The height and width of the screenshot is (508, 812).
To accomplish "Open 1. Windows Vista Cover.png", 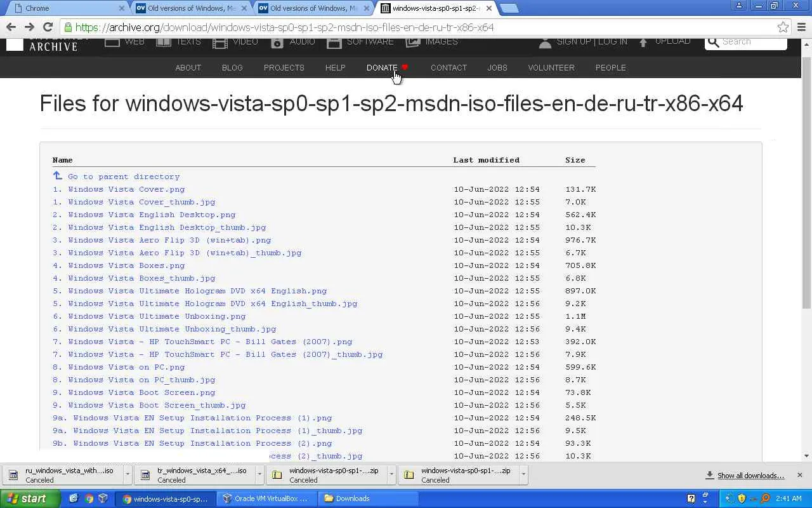I will pyautogui.click(x=119, y=189).
